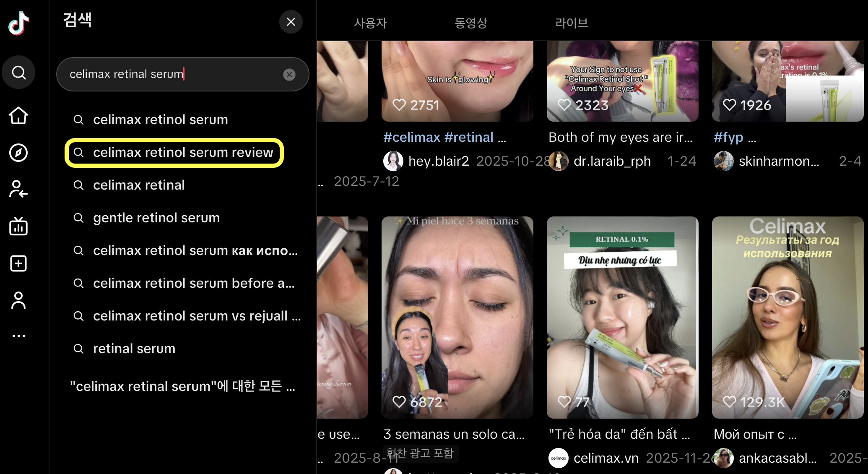This screenshot has height=474, width=868.
Task: Open hey.blair2 profile avatar
Action: pos(393,161)
